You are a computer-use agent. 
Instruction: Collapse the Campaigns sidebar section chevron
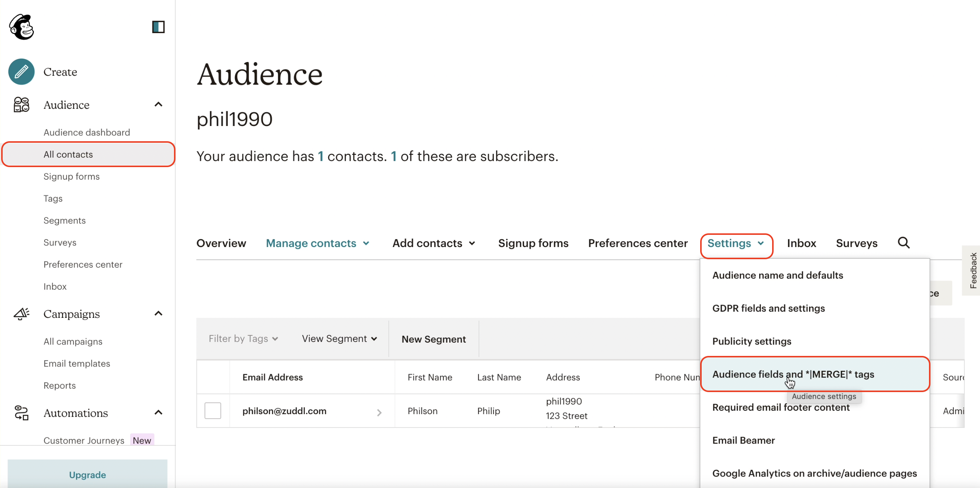(x=158, y=313)
